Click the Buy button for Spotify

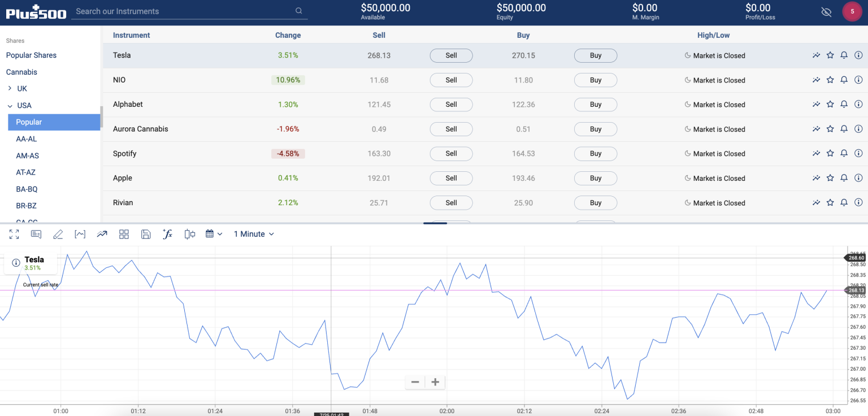pos(595,153)
